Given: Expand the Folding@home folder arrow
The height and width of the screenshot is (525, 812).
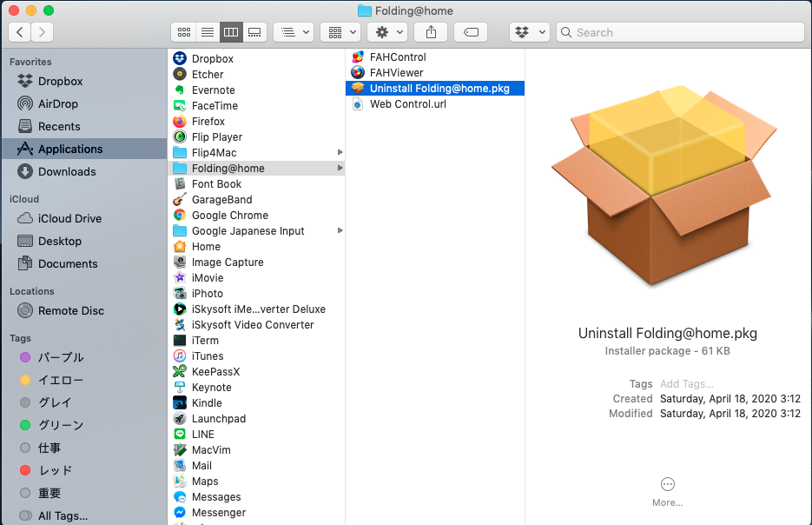Looking at the screenshot, I should point(340,168).
